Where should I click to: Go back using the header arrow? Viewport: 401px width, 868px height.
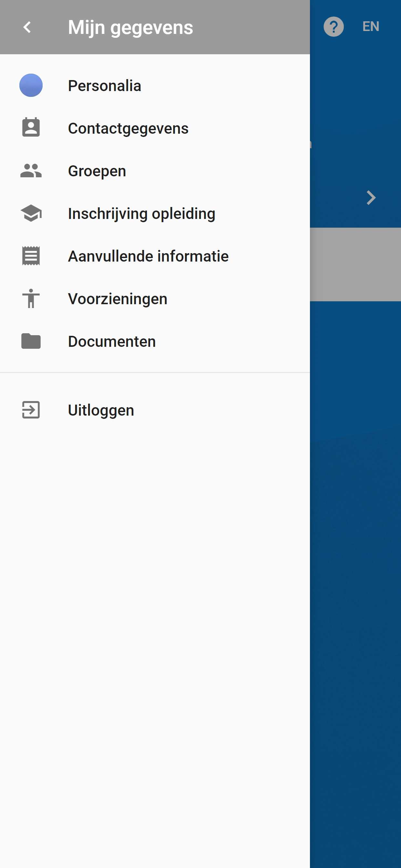[x=27, y=27]
